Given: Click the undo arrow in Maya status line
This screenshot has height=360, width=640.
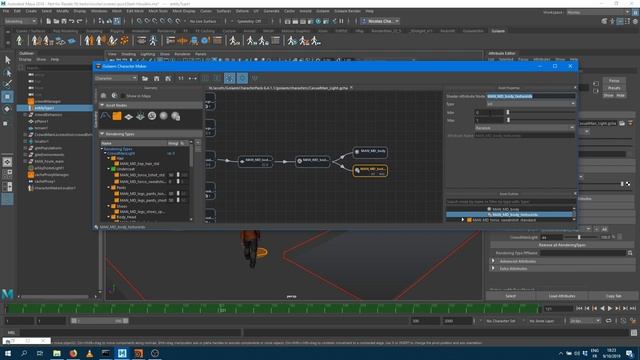Looking at the screenshot, I should (x=71, y=21).
